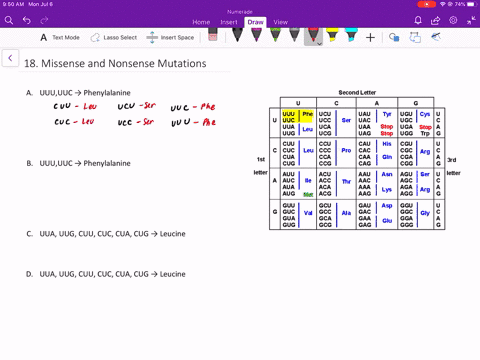Exit full screen view with arrows icon
This screenshot has height=360, width=480.
(x=471, y=21)
